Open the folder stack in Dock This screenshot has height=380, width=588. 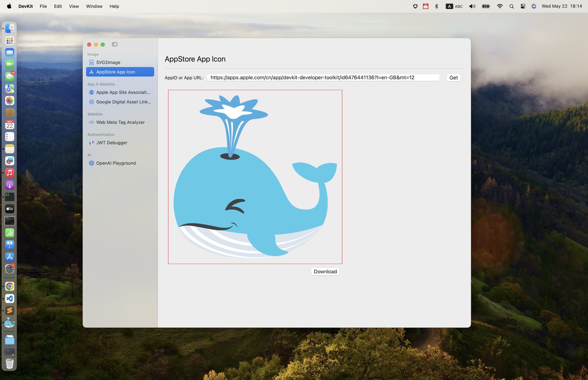tap(10, 340)
